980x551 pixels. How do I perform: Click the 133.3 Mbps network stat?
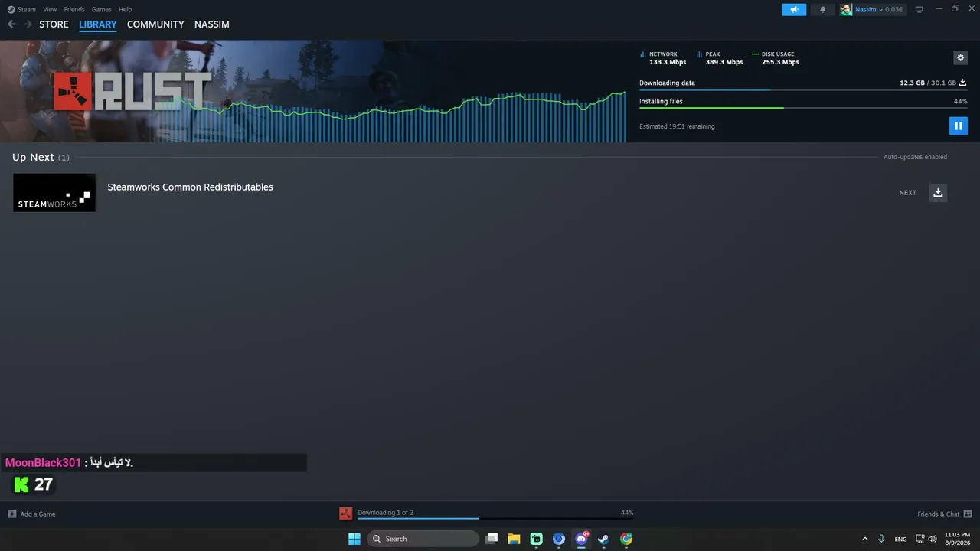[x=668, y=62]
